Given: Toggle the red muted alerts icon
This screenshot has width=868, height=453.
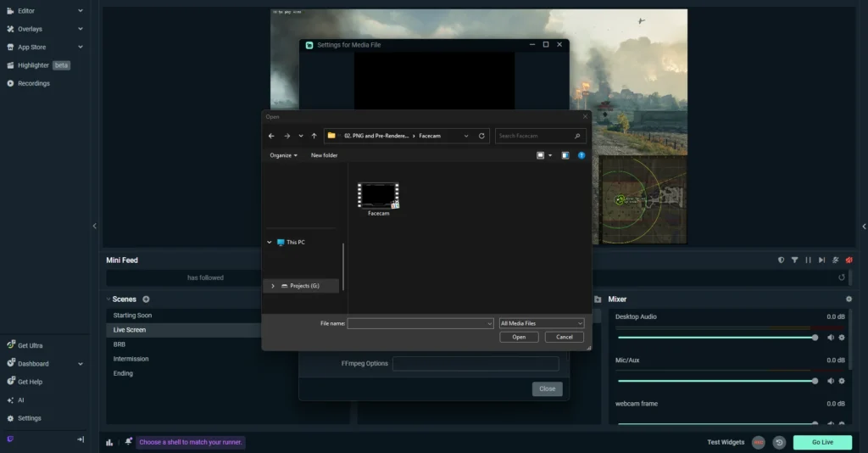Looking at the screenshot, I should pos(849,260).
